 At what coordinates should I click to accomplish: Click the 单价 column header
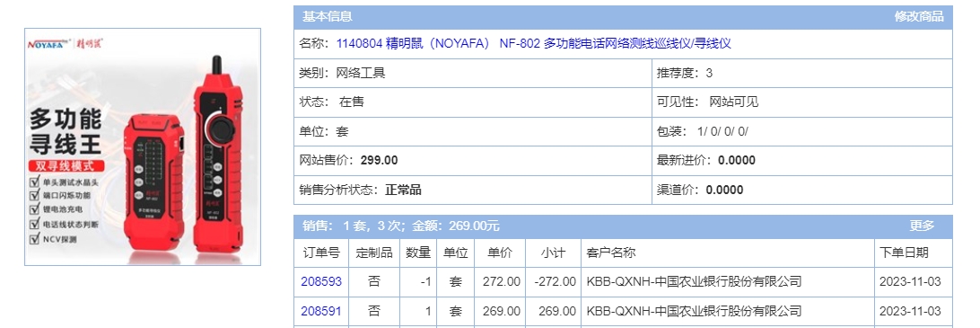click(x=500, y=253)
